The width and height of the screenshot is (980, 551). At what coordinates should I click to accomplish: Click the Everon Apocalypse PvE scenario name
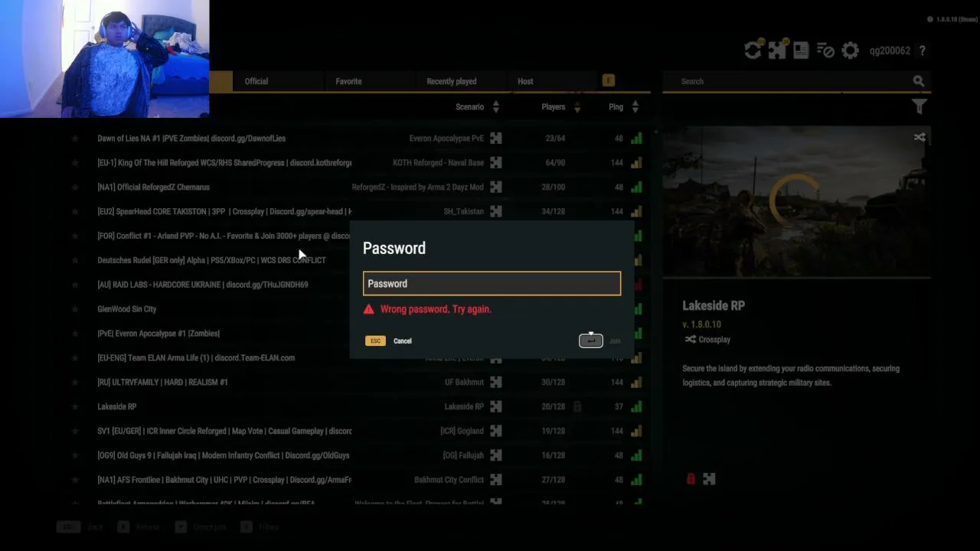[x=446, y=139]
